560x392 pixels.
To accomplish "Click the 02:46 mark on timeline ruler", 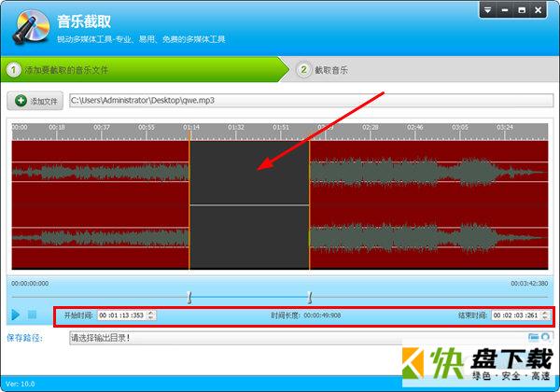I will (415, 127).
